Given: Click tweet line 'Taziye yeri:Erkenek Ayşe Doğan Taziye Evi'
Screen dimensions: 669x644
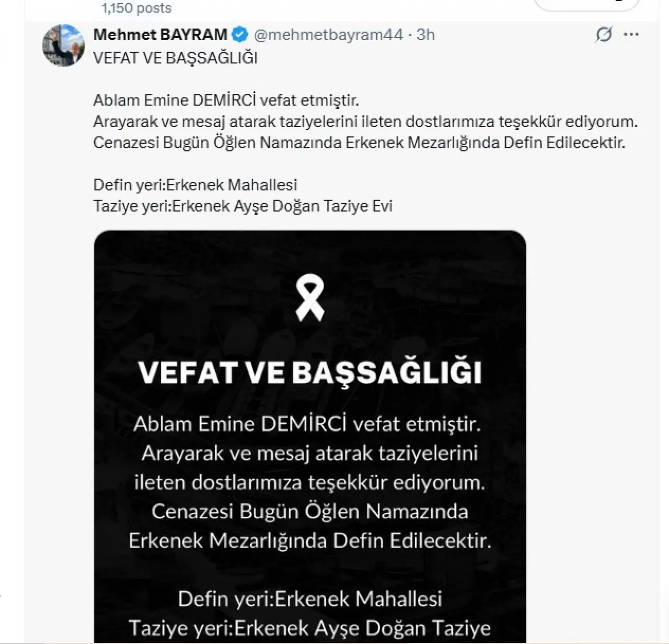Looking at the screenshot, I should 243,206.
